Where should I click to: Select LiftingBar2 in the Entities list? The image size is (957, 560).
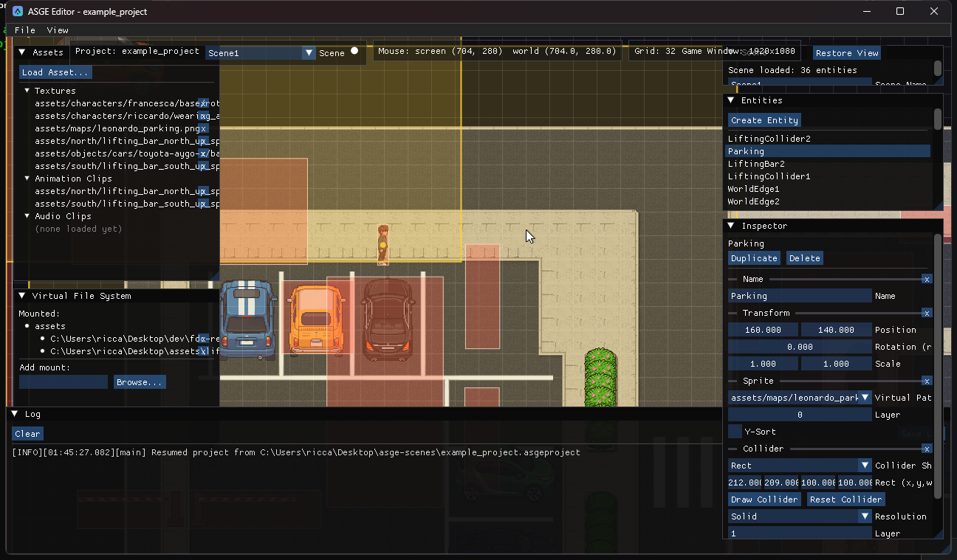[829, 164]
